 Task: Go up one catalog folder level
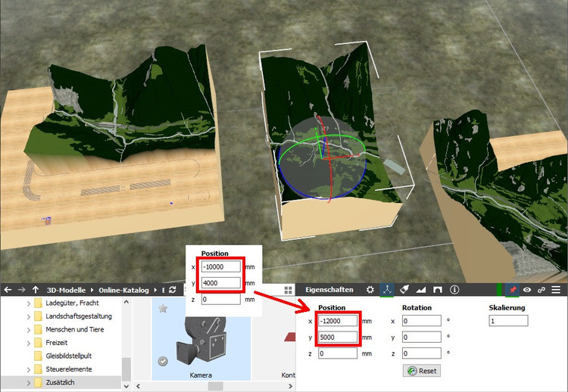click(x=35, y=290)
